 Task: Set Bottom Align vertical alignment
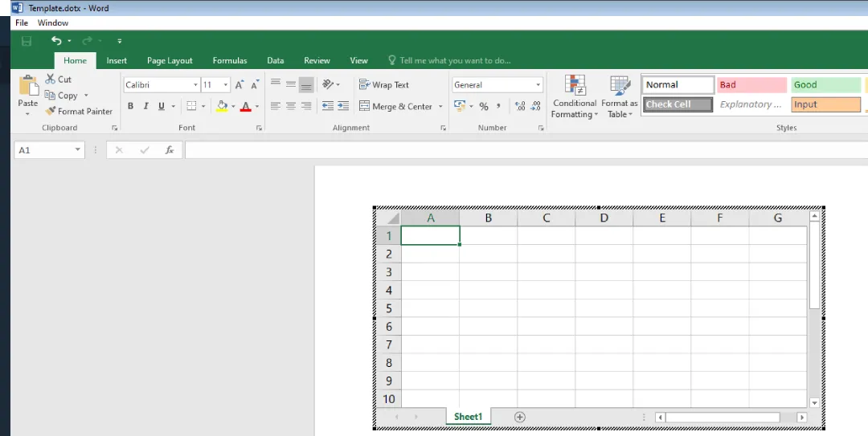pyautogui.click(x=306, y=84)
